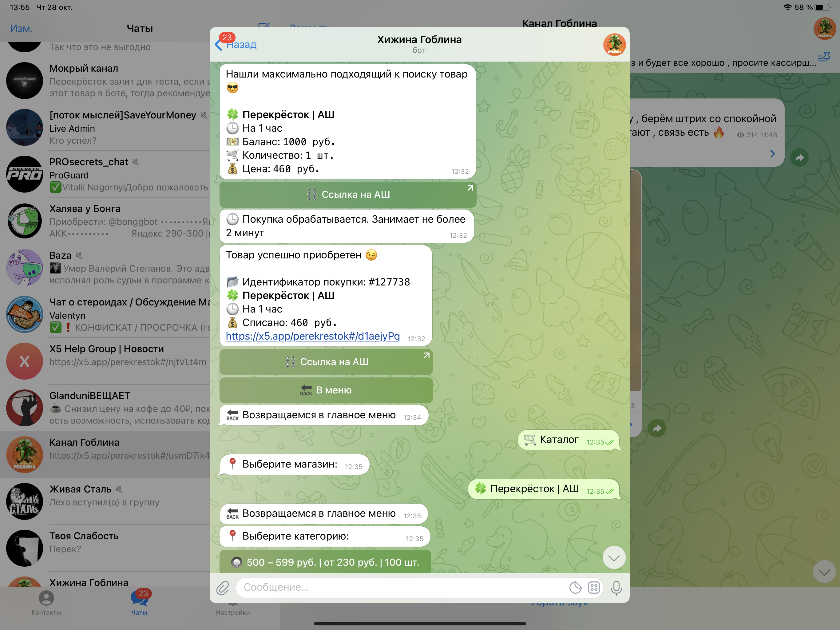Tap the microphone voice message icon
Screen dimensions: 840x630
point(616,588)
